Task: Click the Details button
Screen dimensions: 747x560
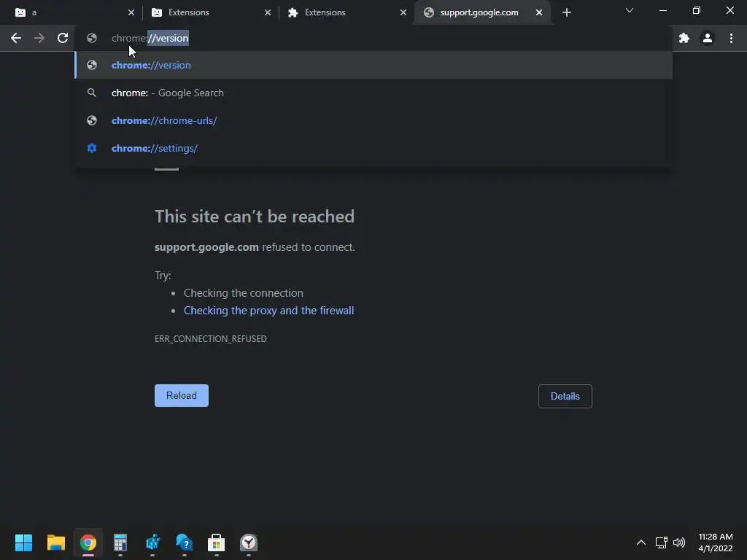Action: coord(565,396)
